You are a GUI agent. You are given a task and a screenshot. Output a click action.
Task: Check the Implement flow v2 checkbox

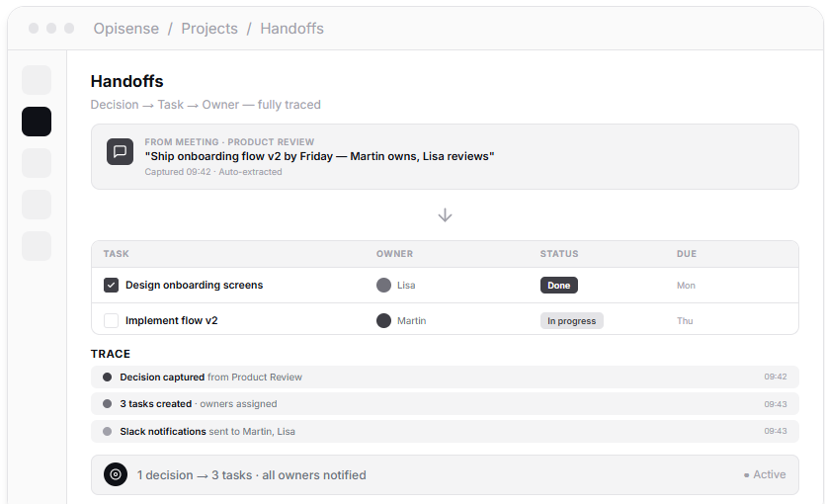[111, 320]
